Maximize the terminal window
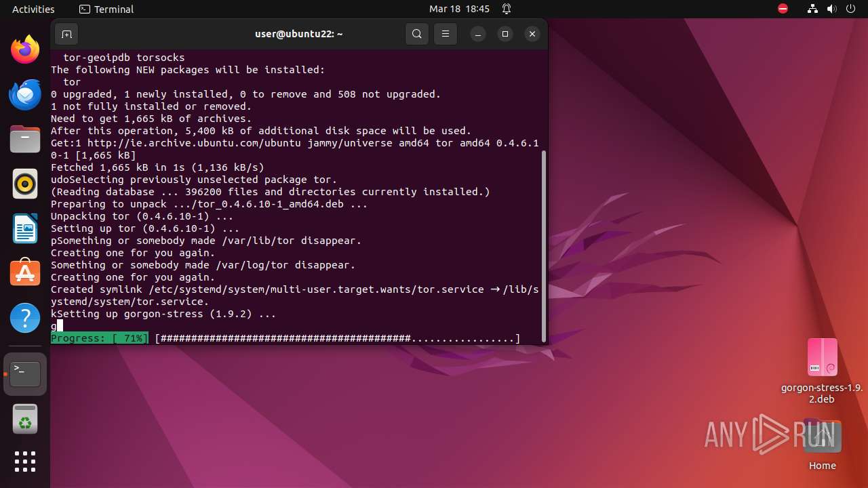 (x=505, y=34)
